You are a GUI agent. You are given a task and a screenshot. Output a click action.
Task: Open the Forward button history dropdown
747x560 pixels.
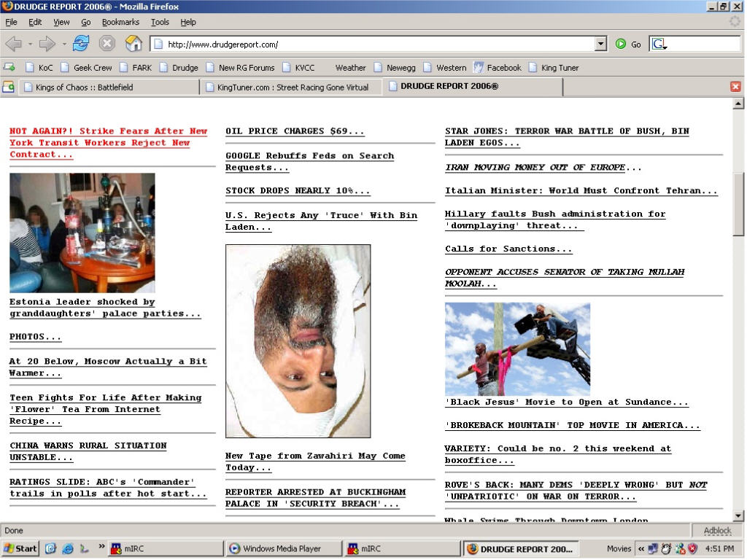[x=64, y=44]
